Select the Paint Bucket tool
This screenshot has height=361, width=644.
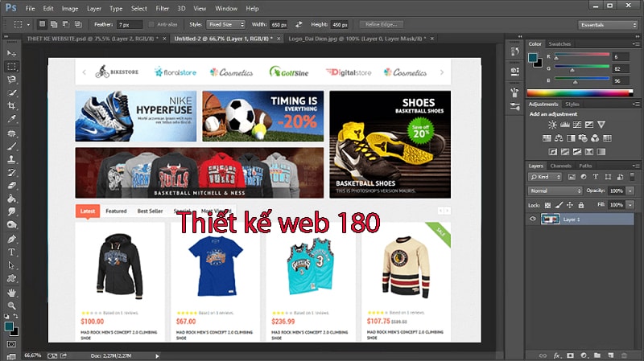(11, 199)
